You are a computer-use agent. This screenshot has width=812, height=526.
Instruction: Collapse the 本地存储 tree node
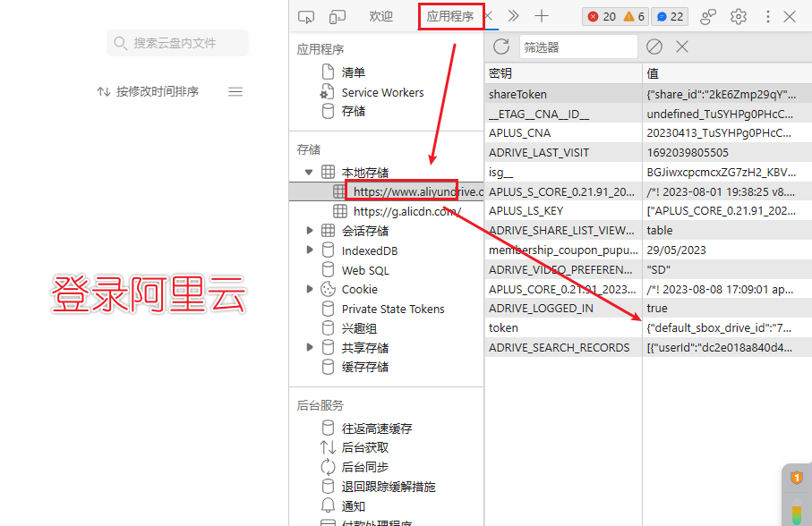tap(309, 173)
